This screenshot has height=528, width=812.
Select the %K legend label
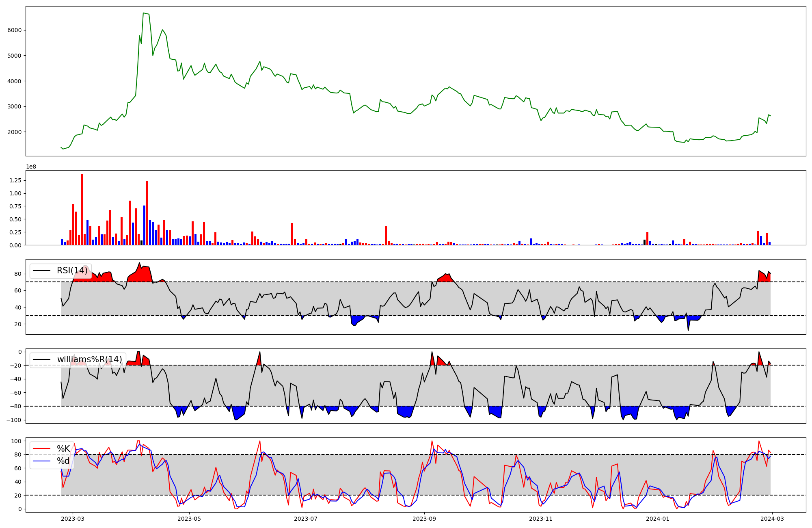pyautogui.click(x=63, y=449)
